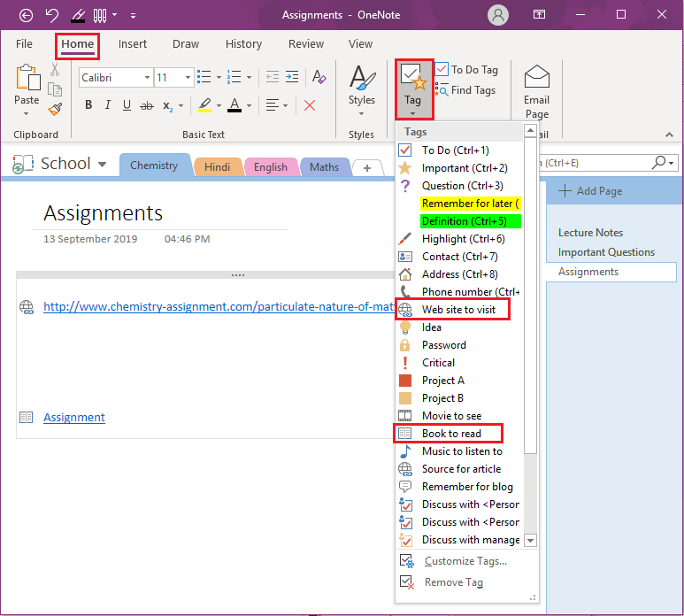This screenshot has height=616, width=684.
Task: Click the School notebook icon
Action: (x=23, y=164)
